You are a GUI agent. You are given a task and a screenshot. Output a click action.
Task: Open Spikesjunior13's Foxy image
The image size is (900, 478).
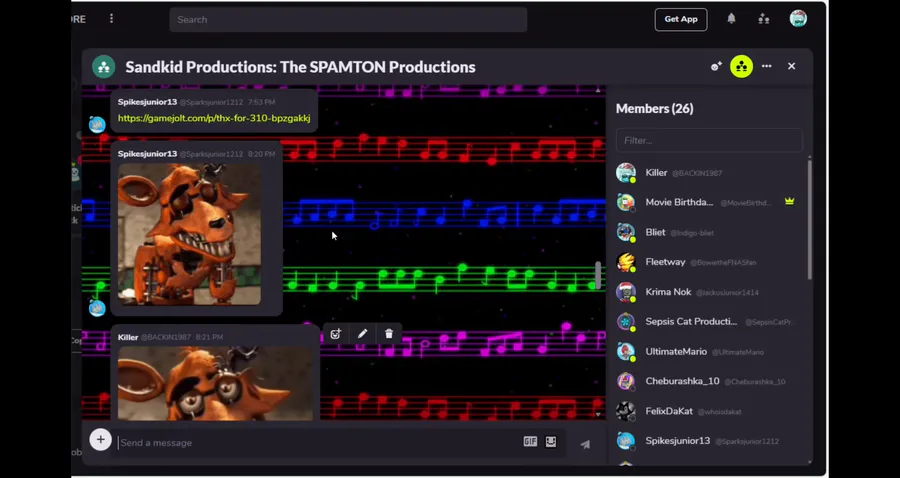[x=189, y=234]
